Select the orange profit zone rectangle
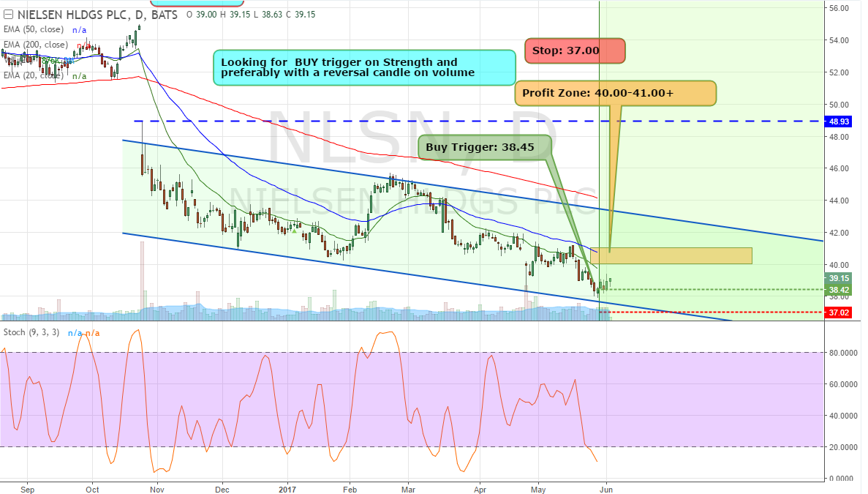 coord(673,255)
